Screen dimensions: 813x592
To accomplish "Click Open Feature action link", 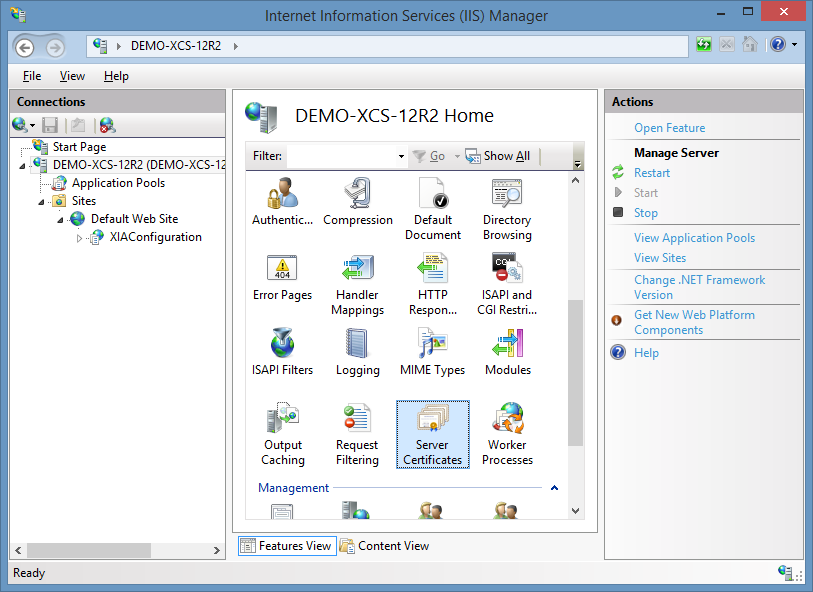I will (669, 128).
